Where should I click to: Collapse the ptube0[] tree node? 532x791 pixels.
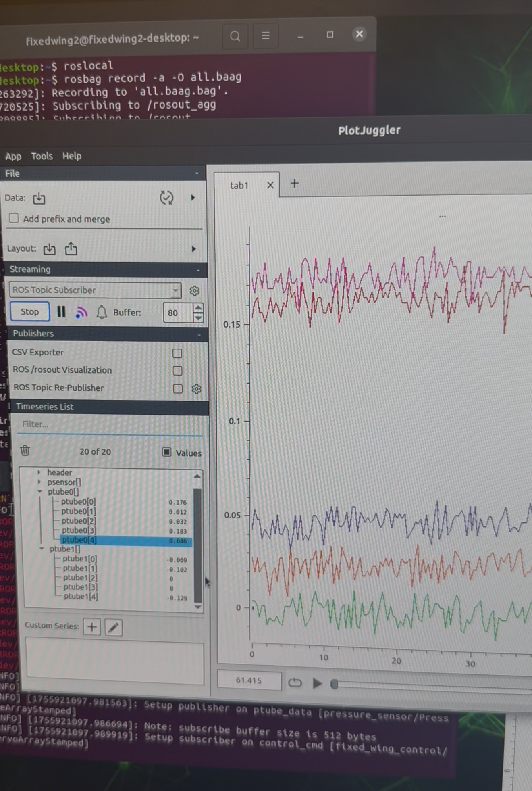click(x=40, y=491)
